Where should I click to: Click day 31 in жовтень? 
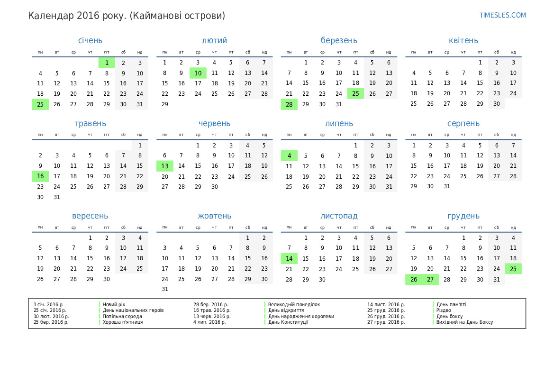pos(164,289)
